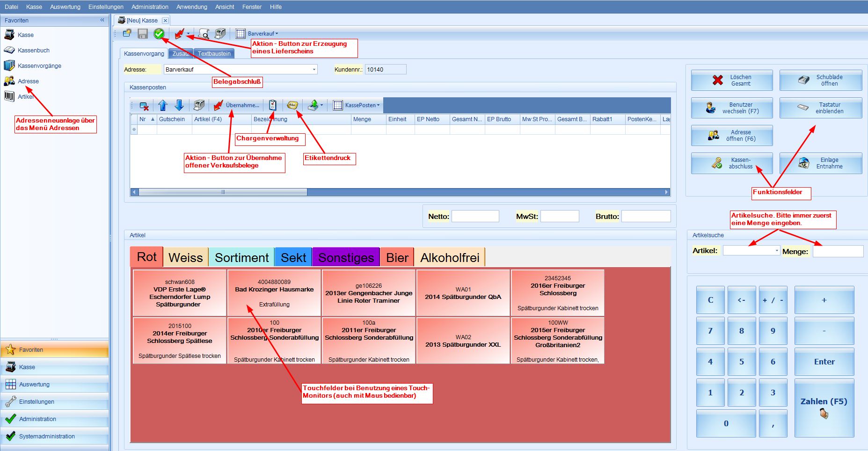
Task: Select the Sonstiges article category tab
Action: (x=346, y=257)
